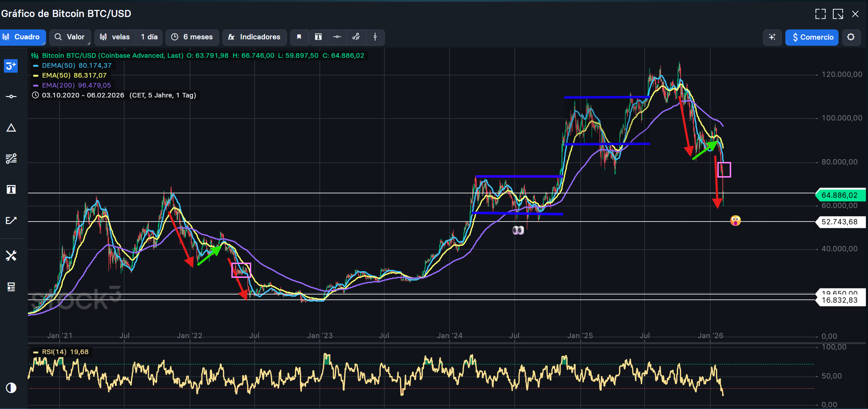Open the Indicadores menu
This screenshot has height=409, width=868.
coord(254,37)
